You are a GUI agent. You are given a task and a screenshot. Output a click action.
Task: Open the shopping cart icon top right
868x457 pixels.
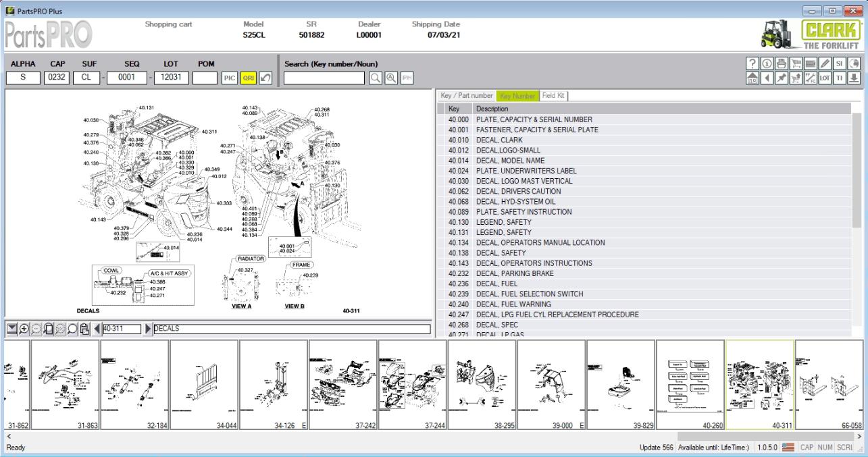pyautogui.click(x=796, y=65)
